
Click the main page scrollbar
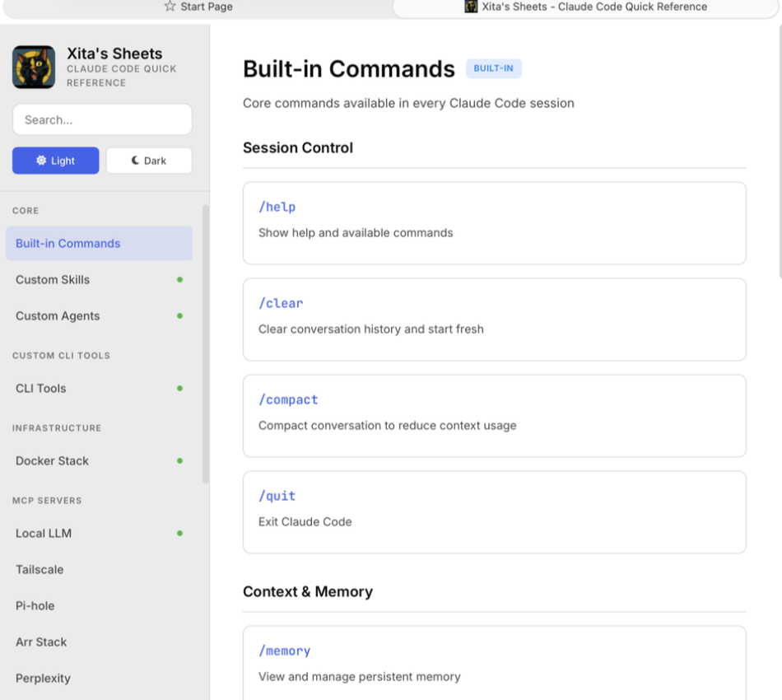[x=780, y=150]
